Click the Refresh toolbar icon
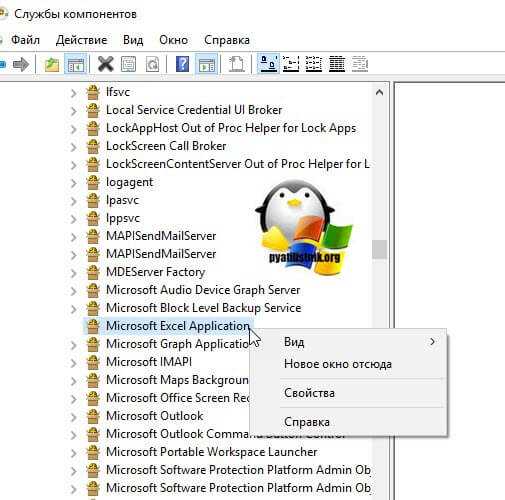 tap(152, 64)
